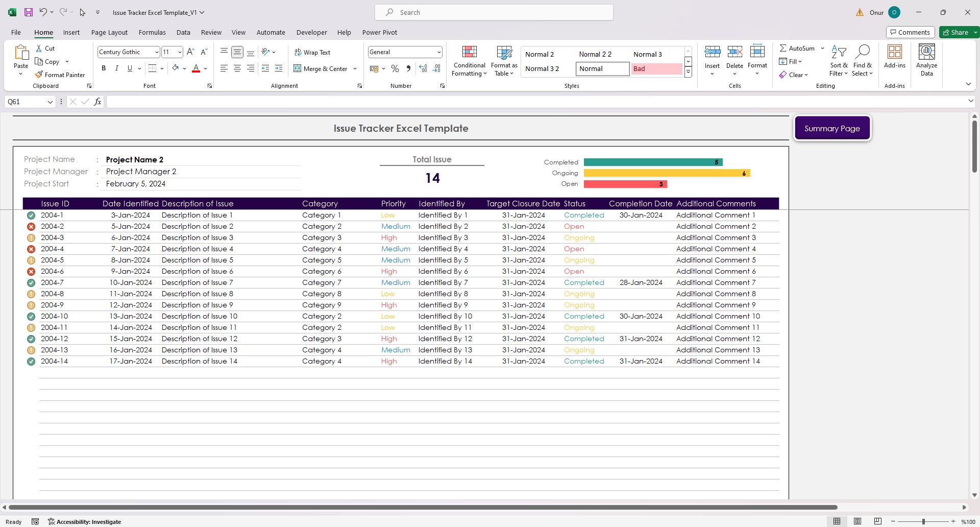This screenshot has height=527, width=980.
Task: Toggle underline formatting
Action: point(130,68)
